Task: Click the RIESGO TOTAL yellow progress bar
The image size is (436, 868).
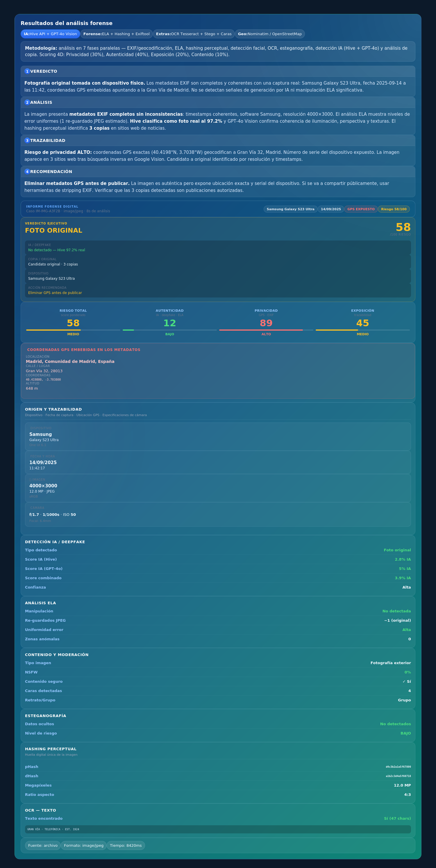Action: (x=73, y=330)
